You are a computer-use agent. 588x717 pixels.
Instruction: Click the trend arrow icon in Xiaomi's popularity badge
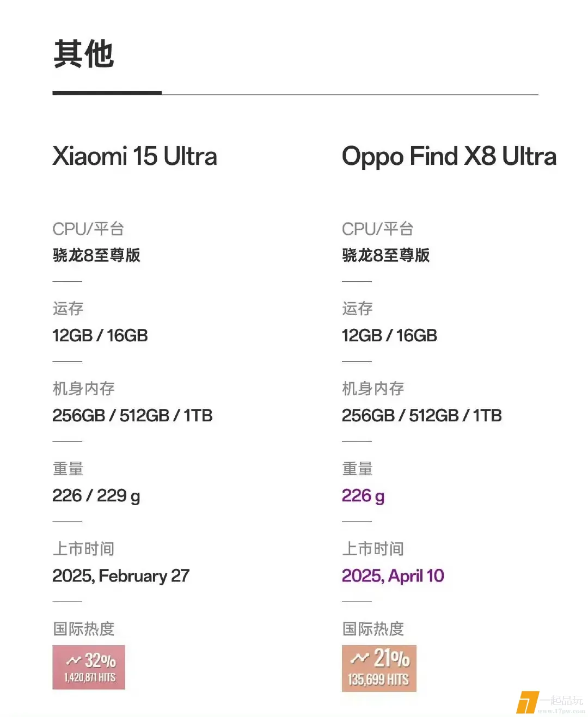73,660
